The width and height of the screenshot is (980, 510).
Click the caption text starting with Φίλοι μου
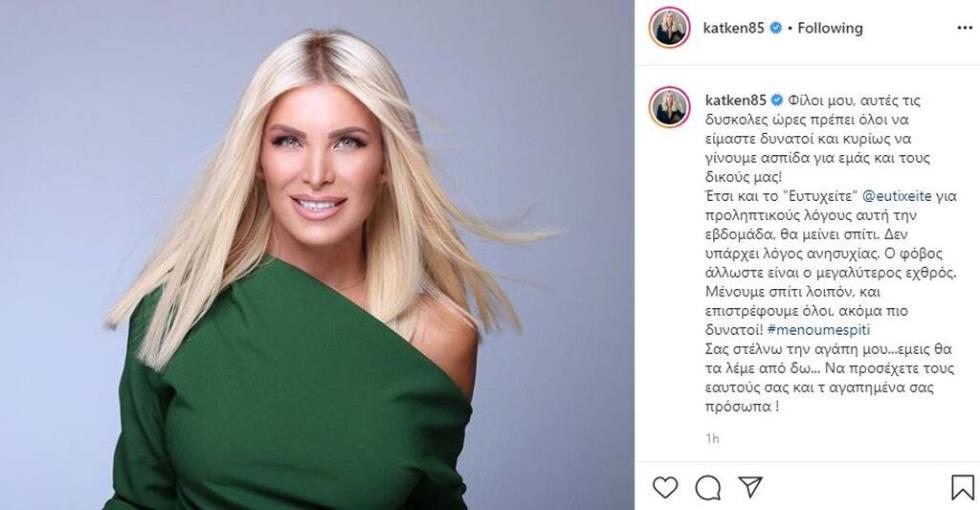point(830,253)
